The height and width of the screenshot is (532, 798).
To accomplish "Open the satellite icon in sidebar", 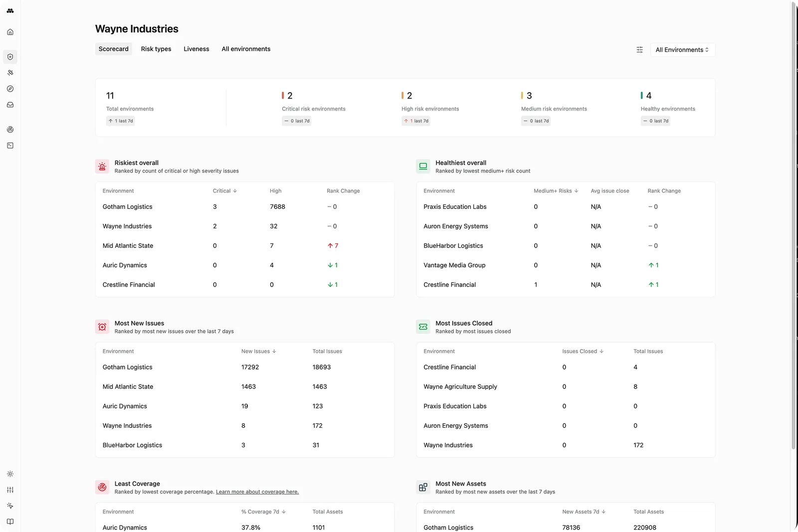I will (x=10, y=73).
